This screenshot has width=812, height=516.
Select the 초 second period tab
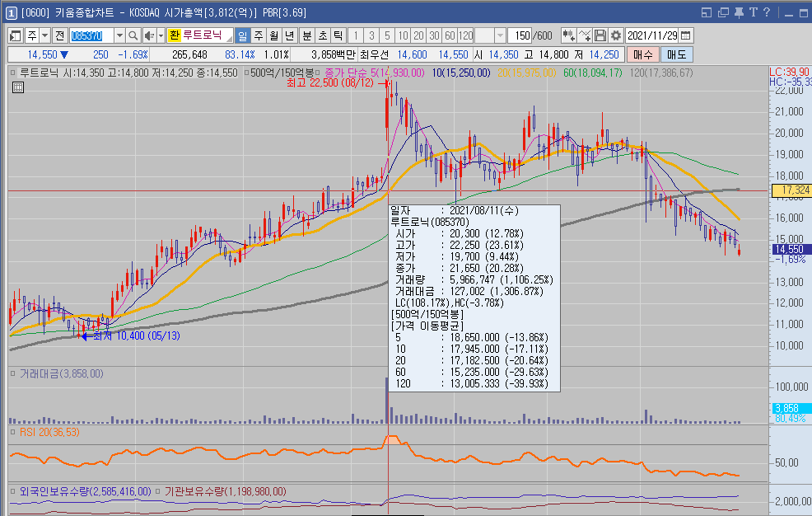pyautogui.click(x=323, y=35)
